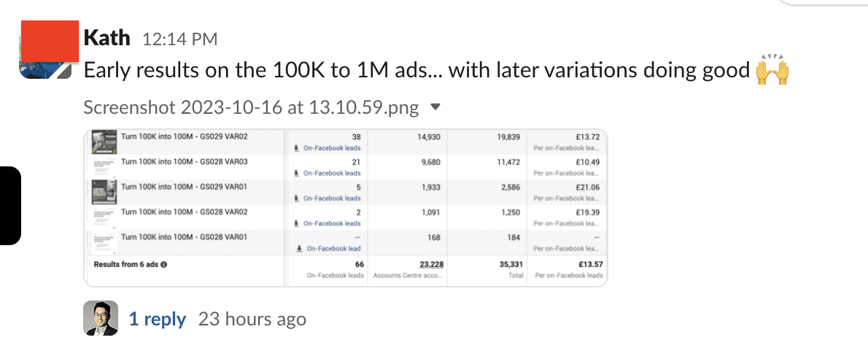Screen dimensions: 868x359
Task: Click the info icon beside Results from 6 ads
Action: pyautogui.click(x=163, y=264)
